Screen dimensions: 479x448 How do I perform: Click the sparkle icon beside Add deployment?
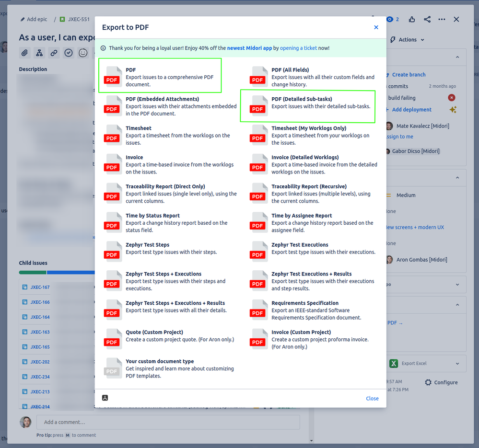point(453,110)
